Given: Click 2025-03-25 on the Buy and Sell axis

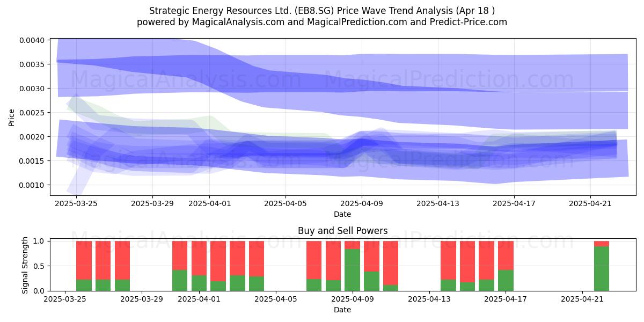Looking at the screenshot, I should pyautogui.click(x=65, y=299).
